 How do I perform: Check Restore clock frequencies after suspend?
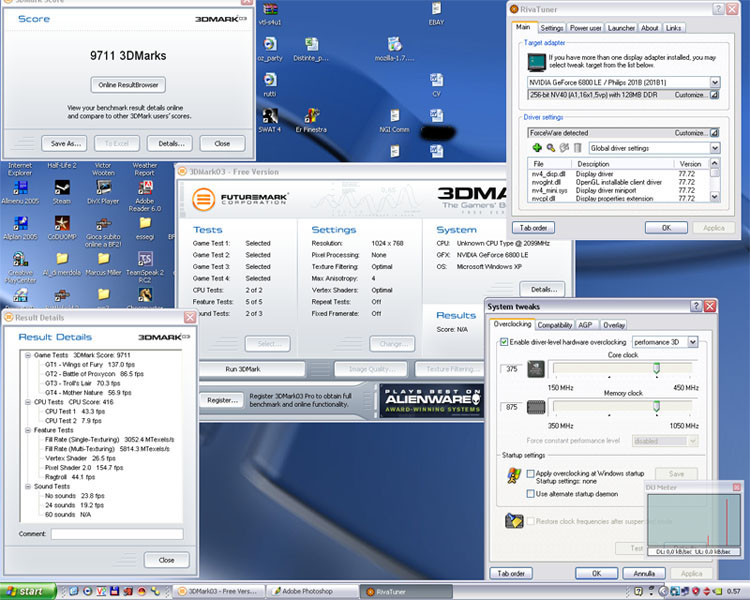tap(530, 521)
